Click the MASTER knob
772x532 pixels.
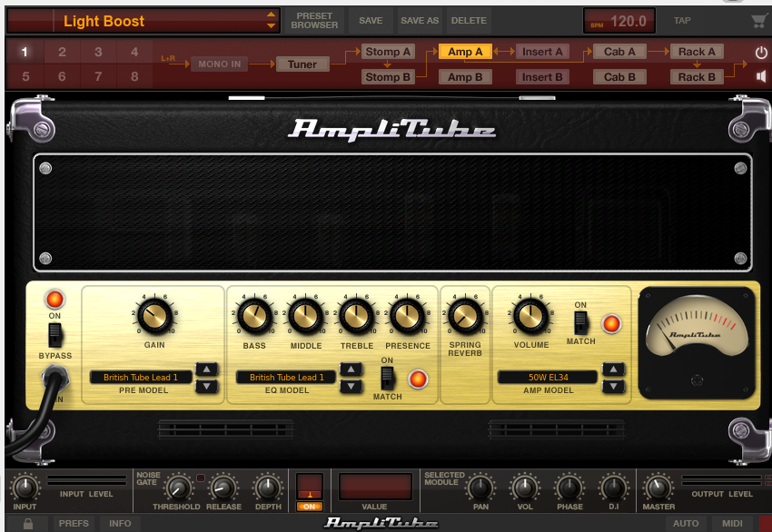658,488
